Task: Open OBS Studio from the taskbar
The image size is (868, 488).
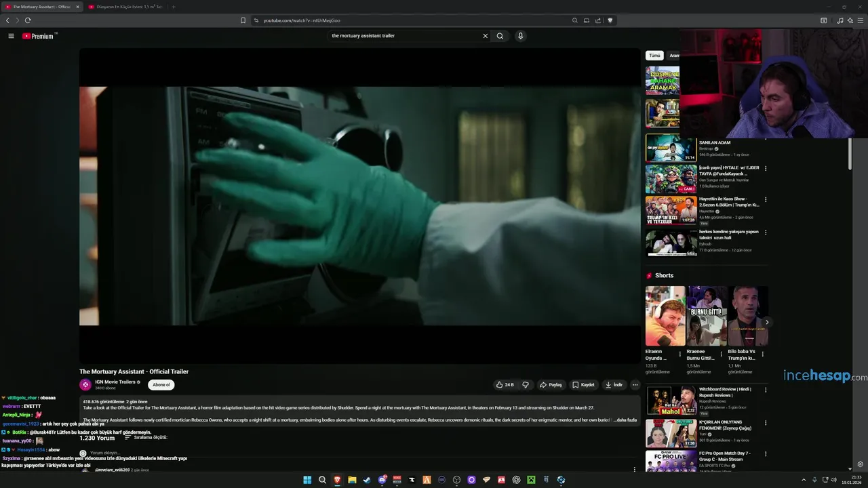Action: click(x=456, y=480)
